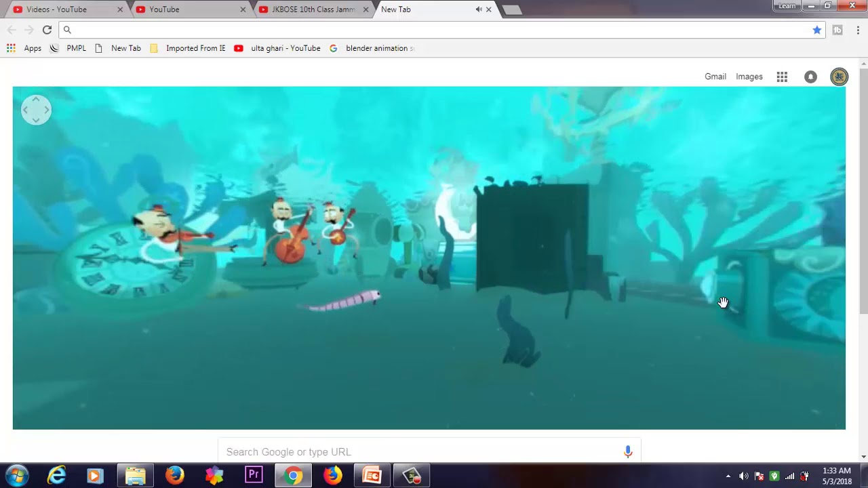Bookmark this page with the star icon
This screenshot has width=868, height=488.
(x=816, y=30)
